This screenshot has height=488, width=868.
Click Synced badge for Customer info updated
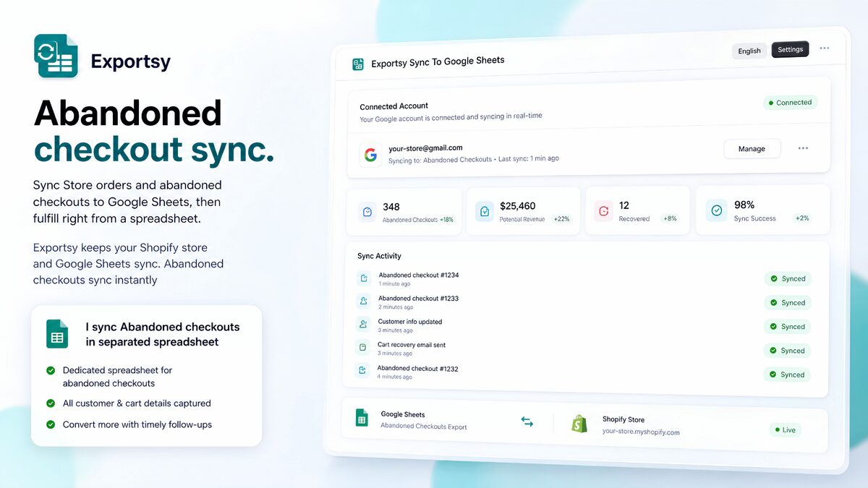788,326
